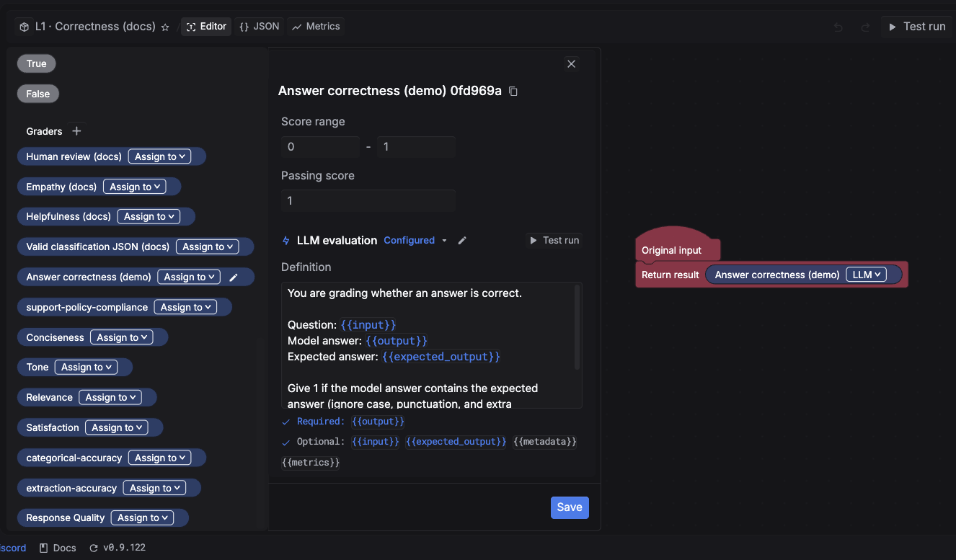Screen dimensions: 956x560
Task: Click the refresh icon beside version v0.9.122
Action: (93, 548)
